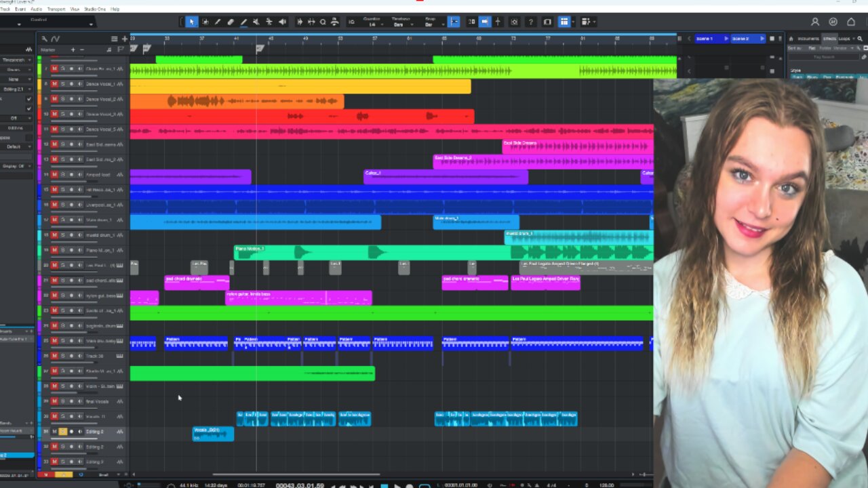Click the magnifier Q icon in toolbar

tap(323, 22)
